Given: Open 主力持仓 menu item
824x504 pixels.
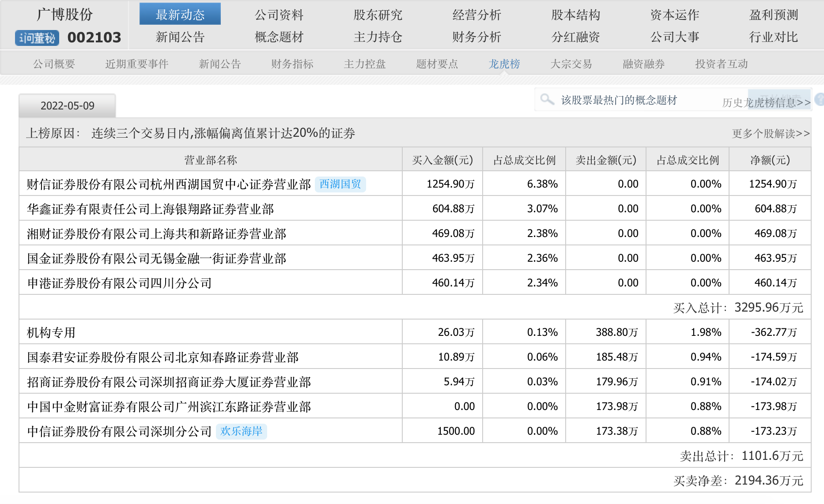Looking at the screenshot, I should 378,37.
